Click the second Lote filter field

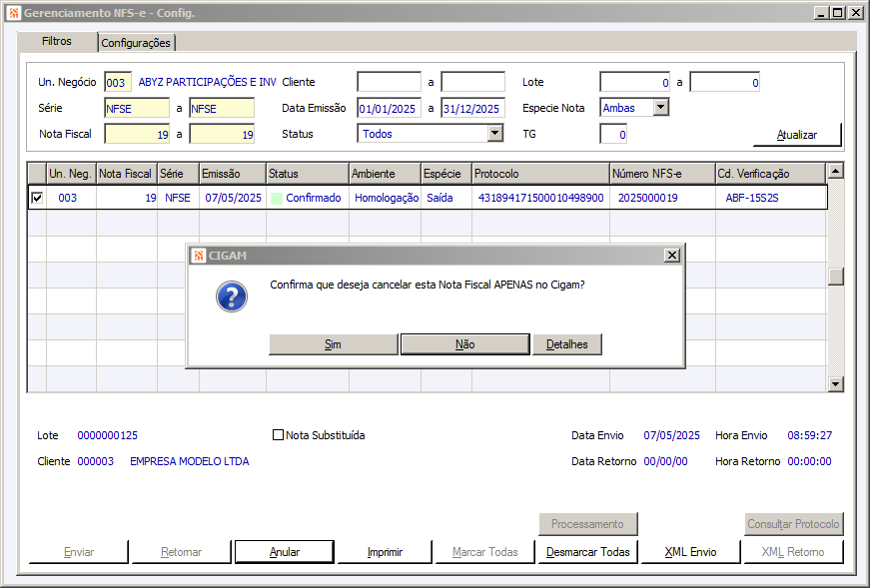724,82
